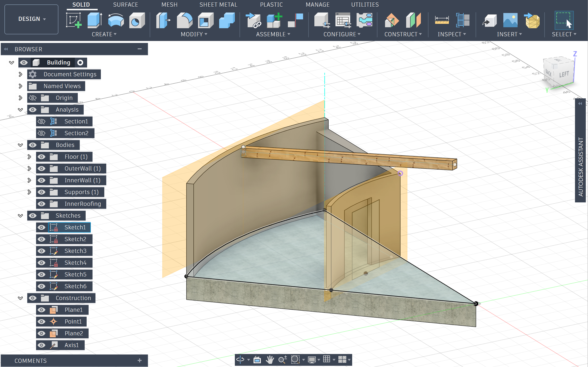This screenshot has height=367, width=588.
Task: Open the DESIGN workspace dropdown
Action: click(31, 19)
